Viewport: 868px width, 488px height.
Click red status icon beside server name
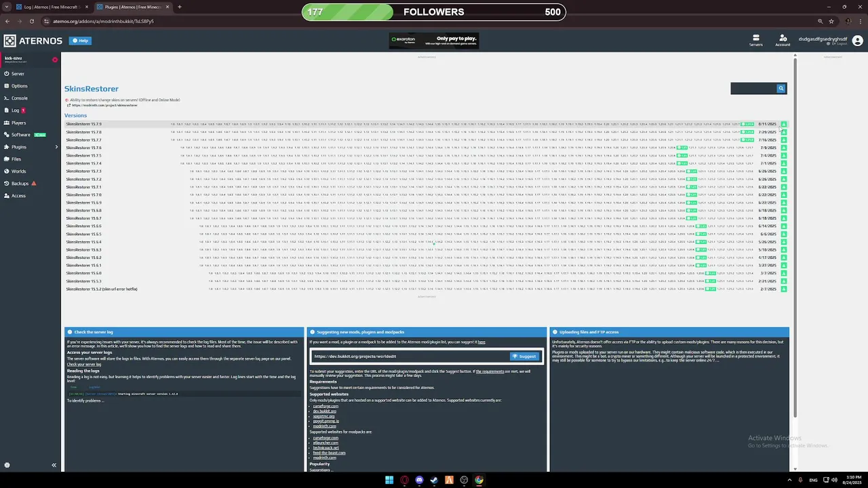(x=55, y=60)
